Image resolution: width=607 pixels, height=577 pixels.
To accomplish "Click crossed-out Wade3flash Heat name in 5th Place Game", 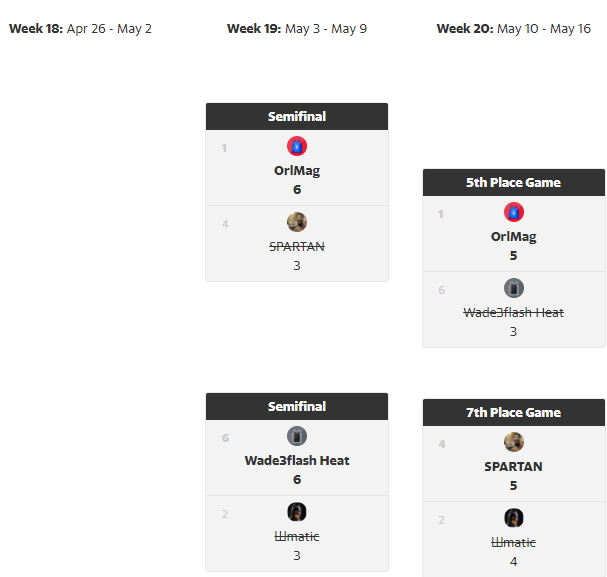I will tap(514, 312).
